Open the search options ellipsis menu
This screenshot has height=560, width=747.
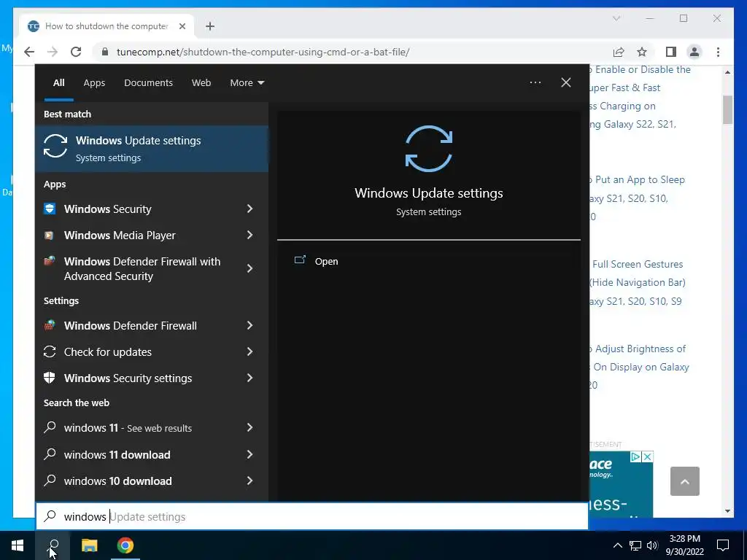[x=535, y=82]
